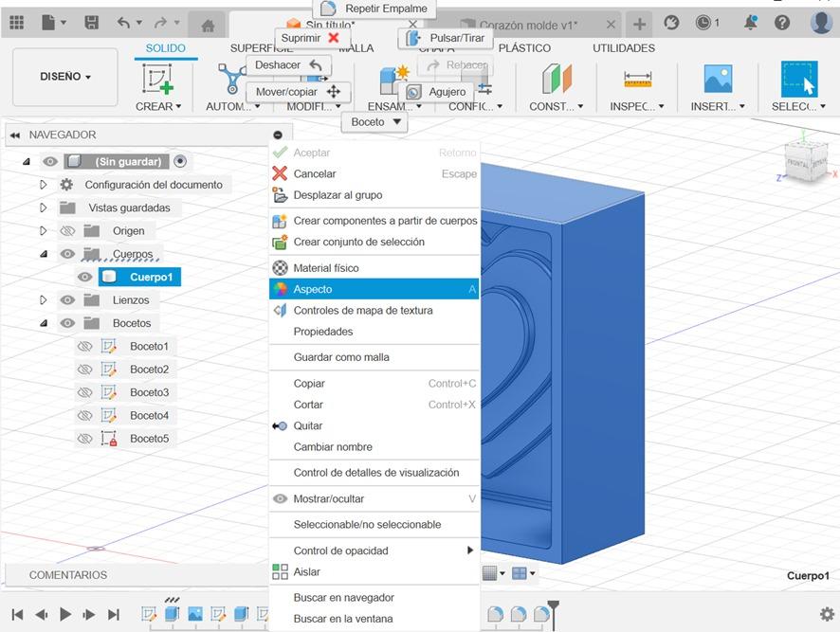Click the Inspect measure ruler icon

point(637,80)
